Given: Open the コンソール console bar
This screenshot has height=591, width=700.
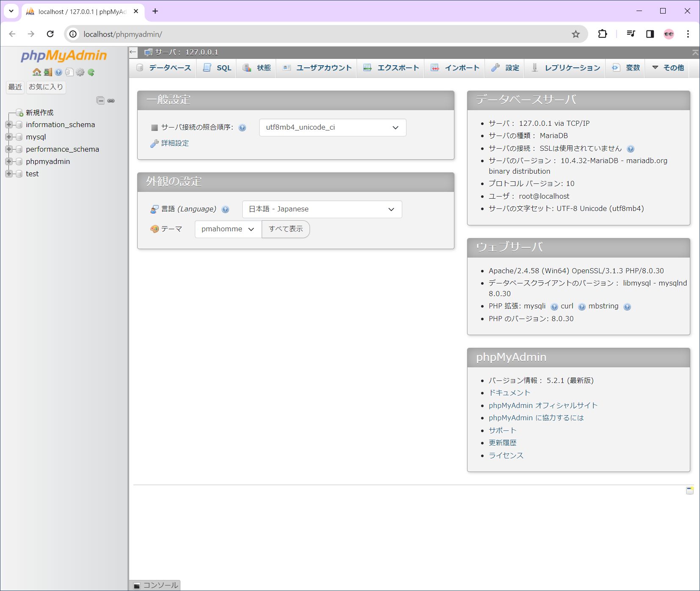Looking at the screenshot, I should click(x=155, y=585).
